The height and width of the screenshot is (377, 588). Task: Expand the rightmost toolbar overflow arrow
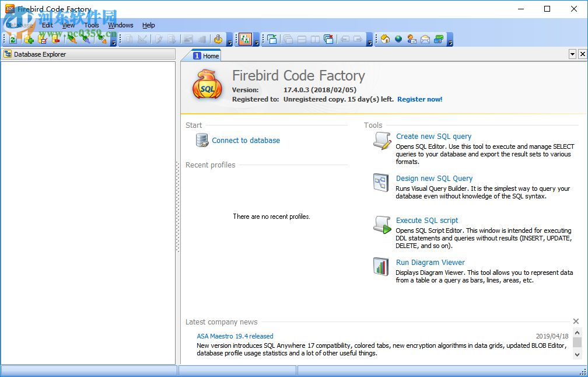tap(449, 41)
